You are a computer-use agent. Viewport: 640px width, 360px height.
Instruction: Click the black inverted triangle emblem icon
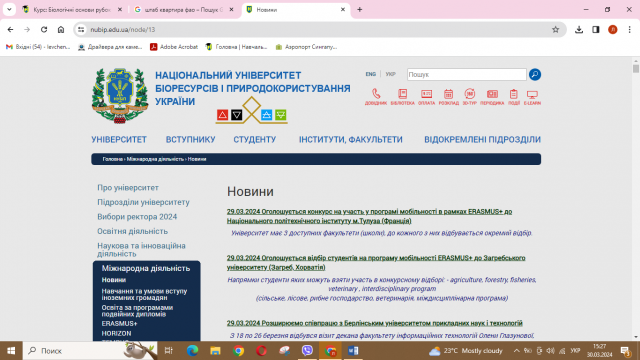click(x=236, y=115)
